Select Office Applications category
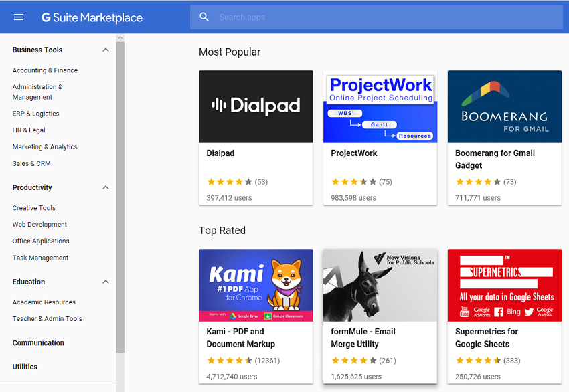569x392 pixels. click(x=41, y=241)
